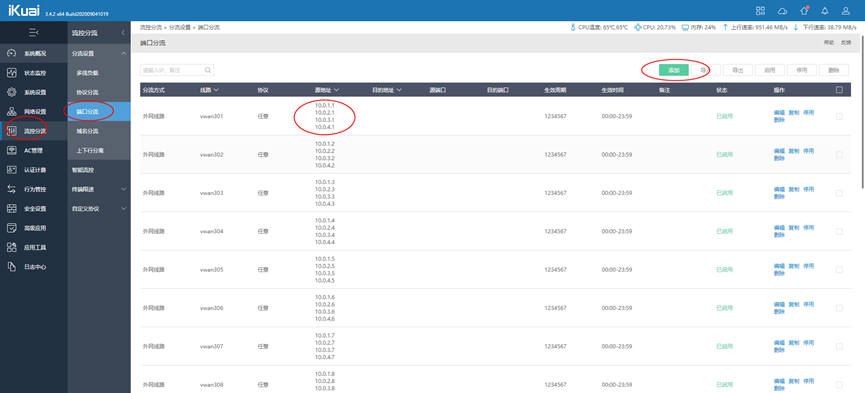Tick the checkbox for the vwan304 row
Viewport: 865px width, 393px height.
click(x=839, y=231)
